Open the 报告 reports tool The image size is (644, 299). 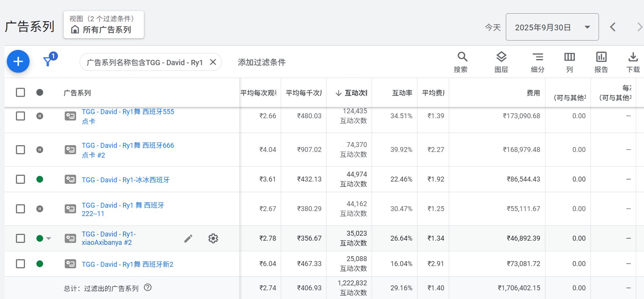point(601,62)
